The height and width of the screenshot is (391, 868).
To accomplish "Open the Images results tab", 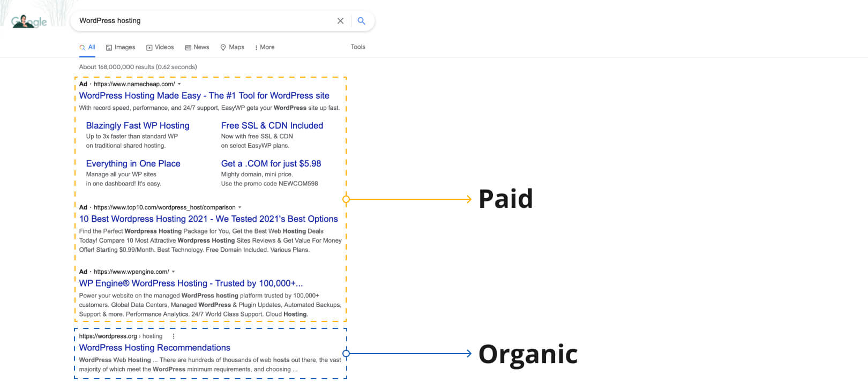I will pyautogui.click(x=121, y=47).
